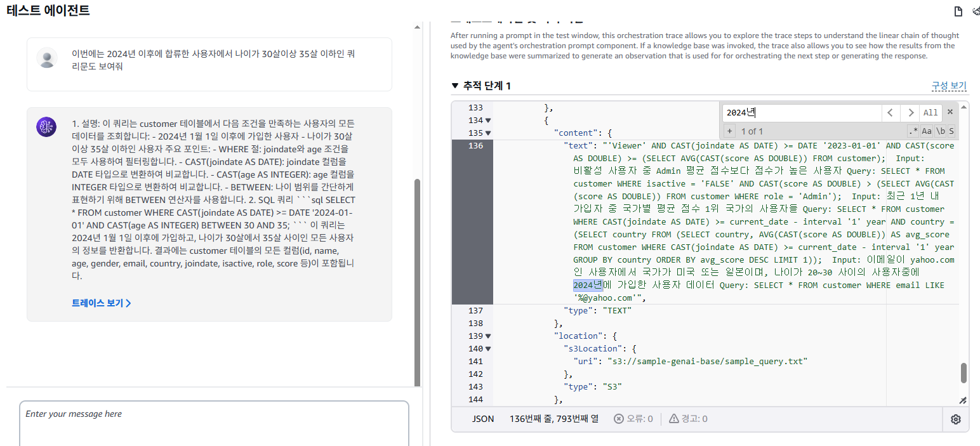Image resolution: width=980 pixels, height=446 pixels.
Task: Select All matches in search box
Action: tap(930, 112)
